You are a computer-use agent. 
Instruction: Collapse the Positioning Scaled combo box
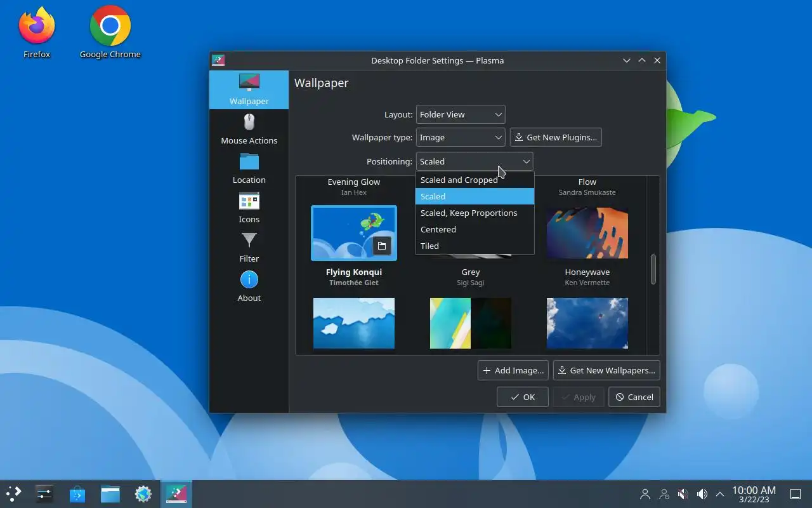[x=475, y=161]
